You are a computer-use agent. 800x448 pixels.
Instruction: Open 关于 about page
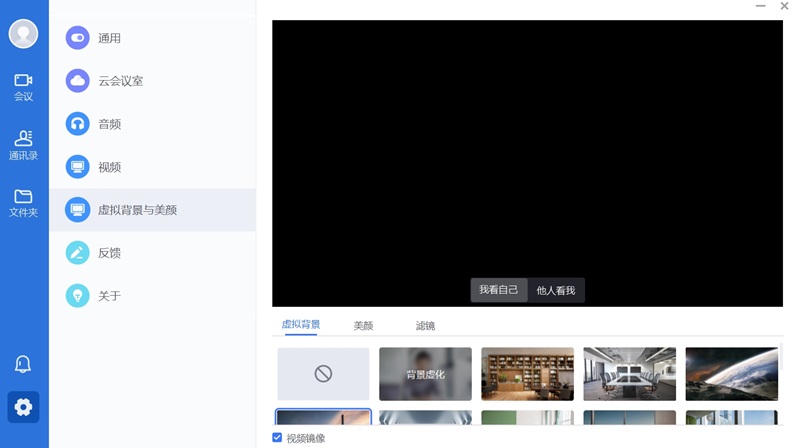click(x=109, y=296)
